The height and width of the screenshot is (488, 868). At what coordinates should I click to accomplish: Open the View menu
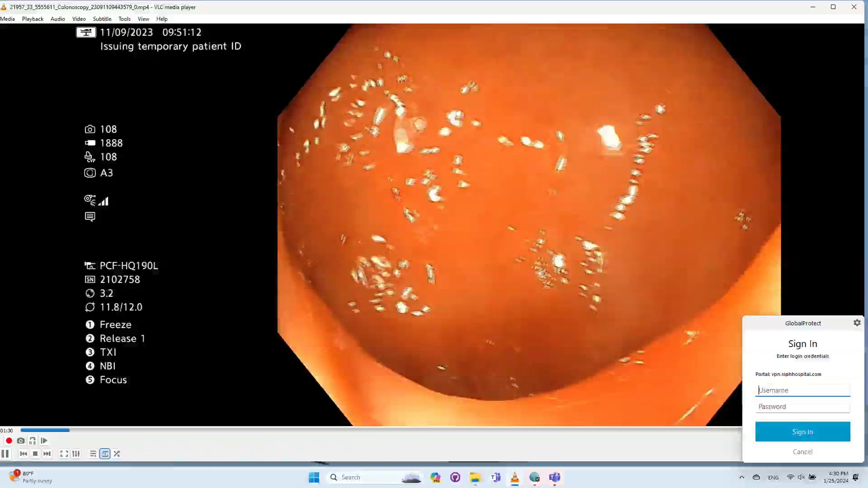tap(143, 19)
